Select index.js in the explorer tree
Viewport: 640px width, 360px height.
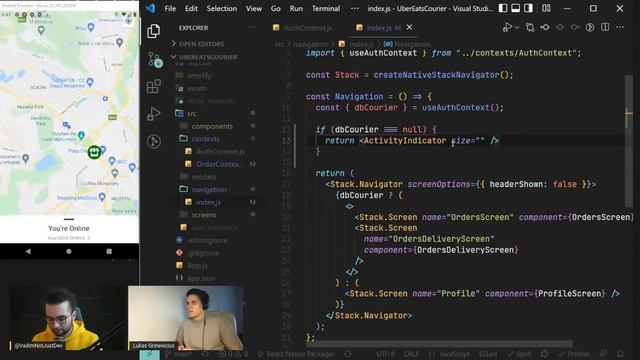tap(209, 202)
